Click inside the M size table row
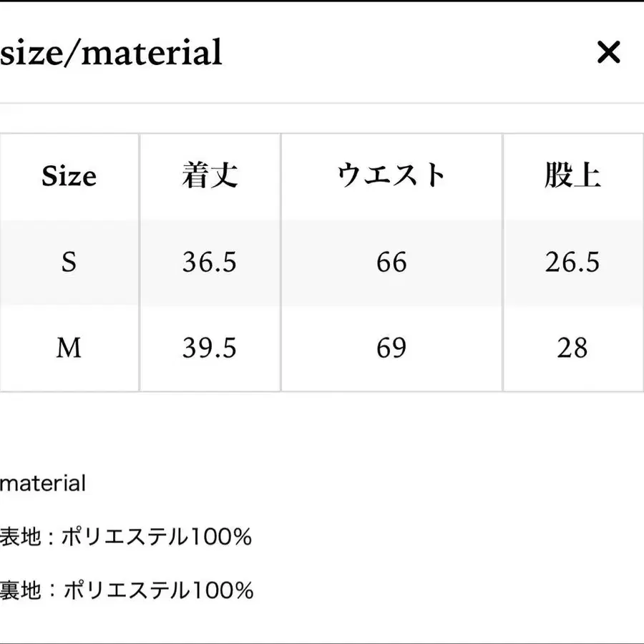 322,348
